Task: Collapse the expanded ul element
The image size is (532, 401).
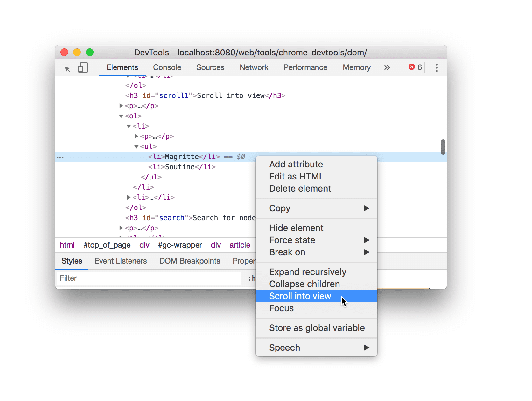Action: 136,147
